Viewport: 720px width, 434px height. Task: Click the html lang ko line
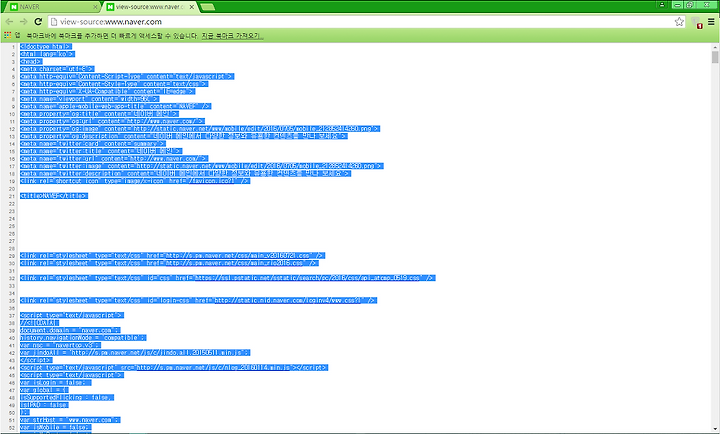(47, 54)
